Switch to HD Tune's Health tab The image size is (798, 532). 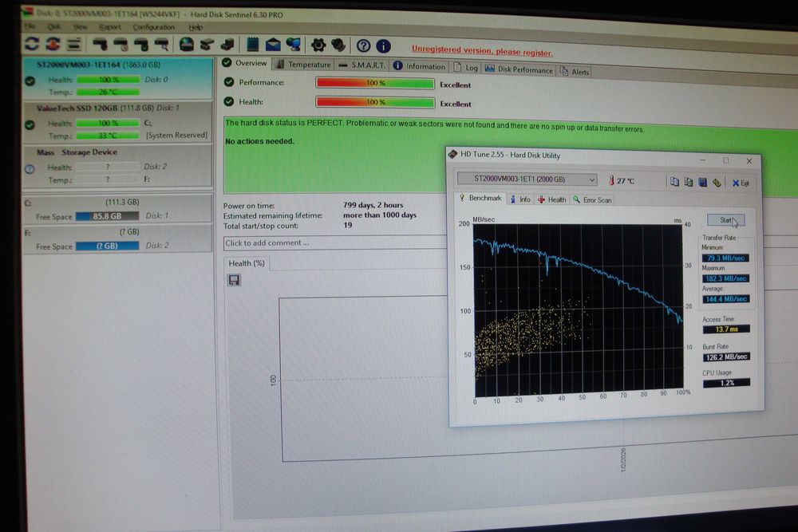[551, 200]
